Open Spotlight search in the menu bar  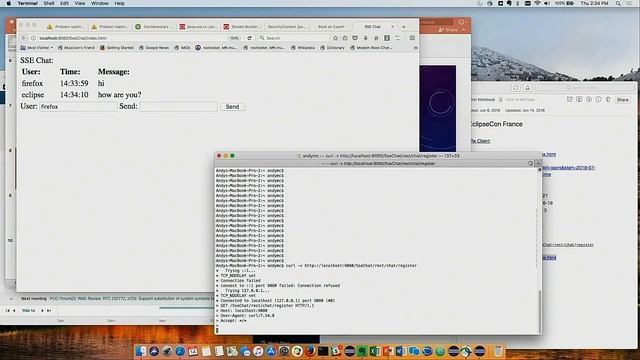(x=618, y=3)
